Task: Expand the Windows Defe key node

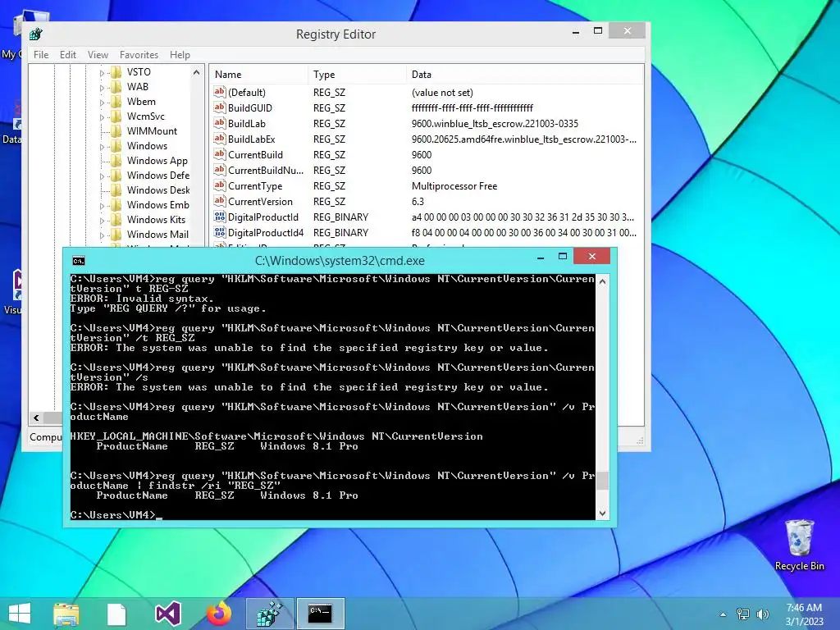Action: coord(102,176)
